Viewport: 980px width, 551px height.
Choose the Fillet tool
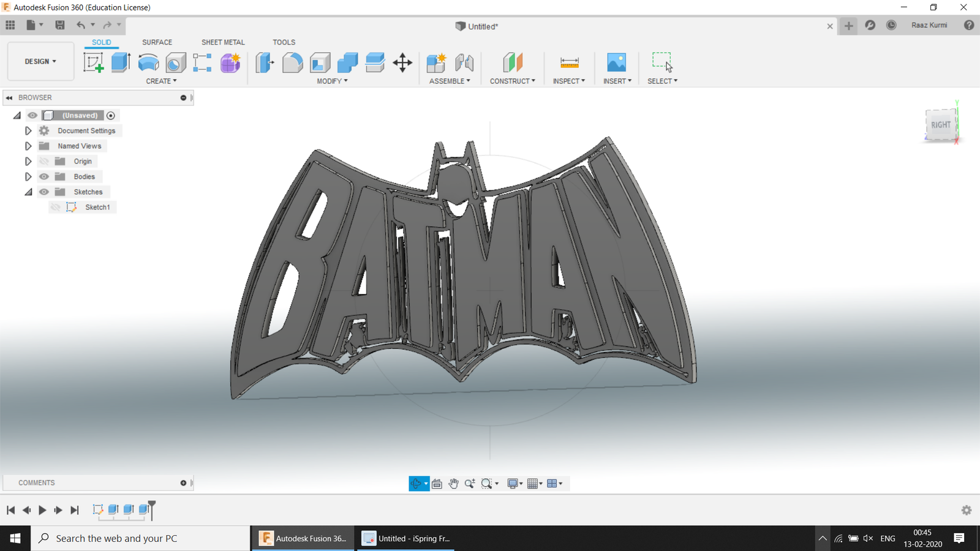point(292,62)
